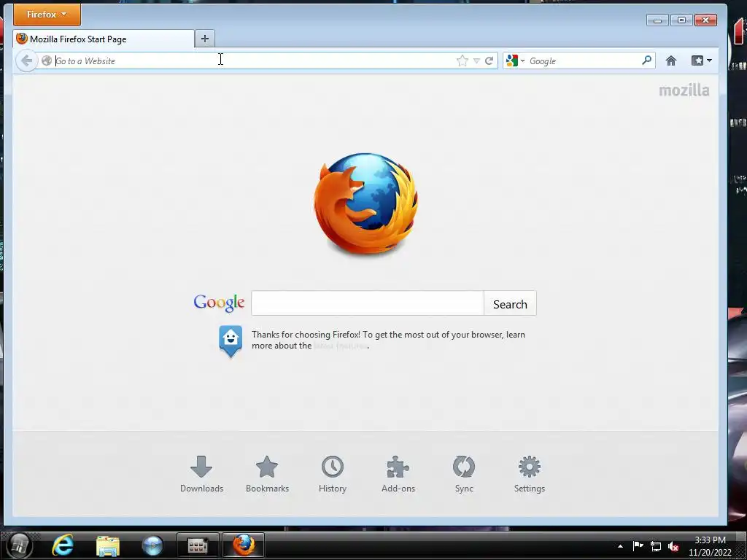
Task: Open network status tray icon
Action: pyautogui.click(x=656, y=547)
